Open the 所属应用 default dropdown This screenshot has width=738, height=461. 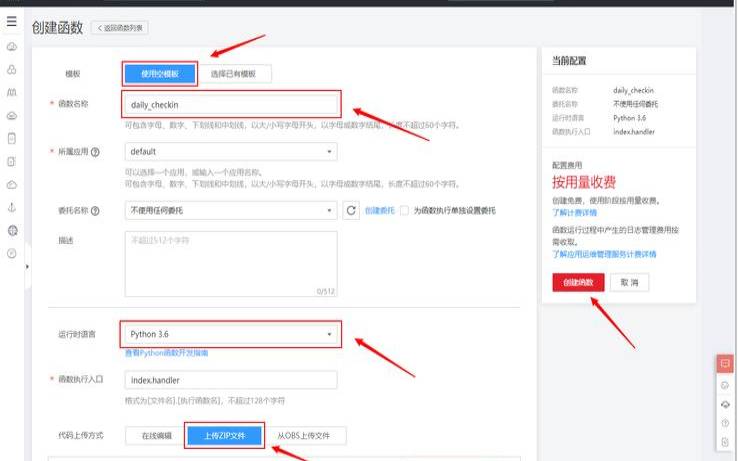click(231, 152)
